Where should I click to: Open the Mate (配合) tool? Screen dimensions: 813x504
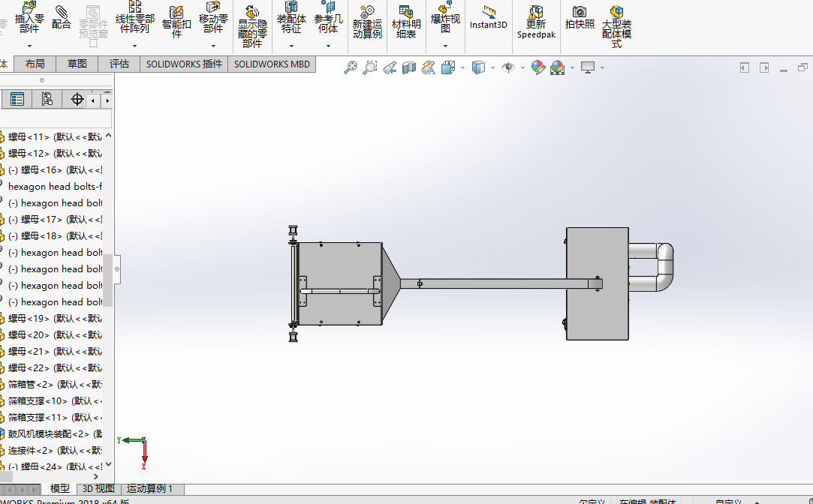pyautogui.click(x=62, y=18)
